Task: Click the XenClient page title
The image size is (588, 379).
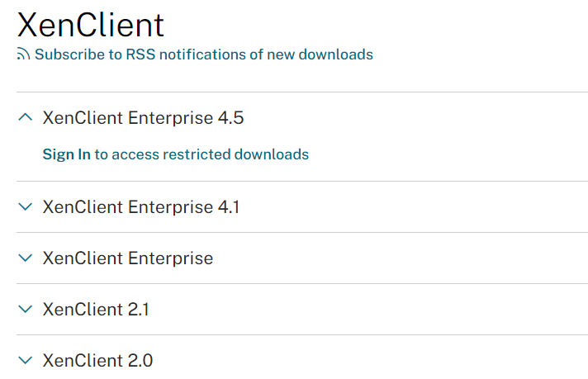Action: (91, 25)
